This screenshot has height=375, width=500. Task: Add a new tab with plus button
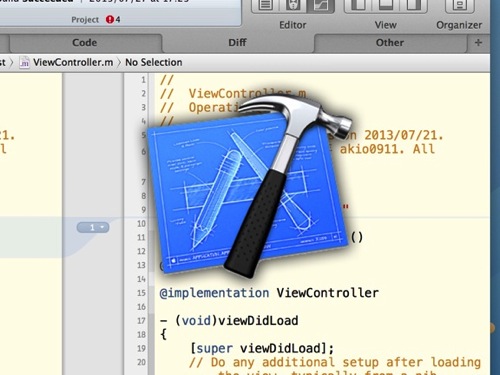click(x=478, y=43)
